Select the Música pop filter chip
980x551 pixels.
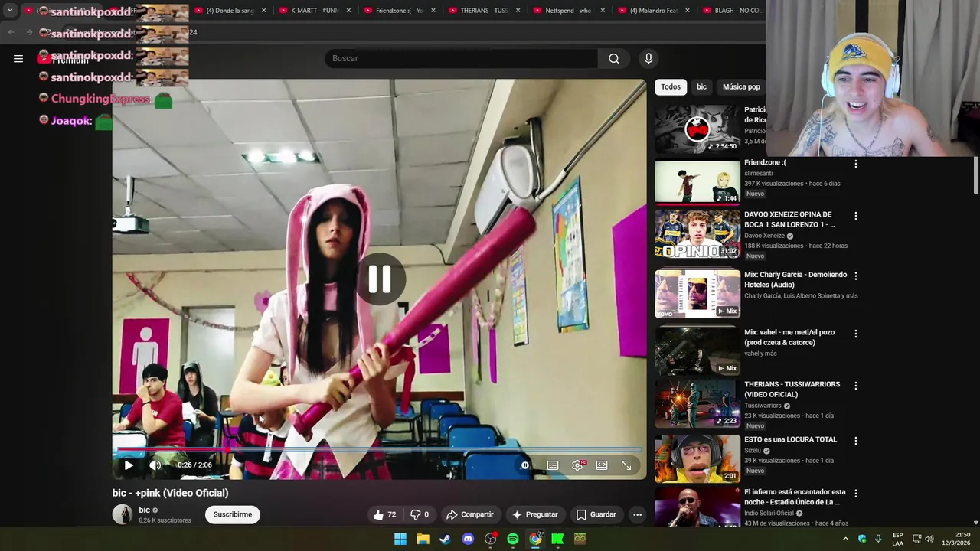(741, 86)
